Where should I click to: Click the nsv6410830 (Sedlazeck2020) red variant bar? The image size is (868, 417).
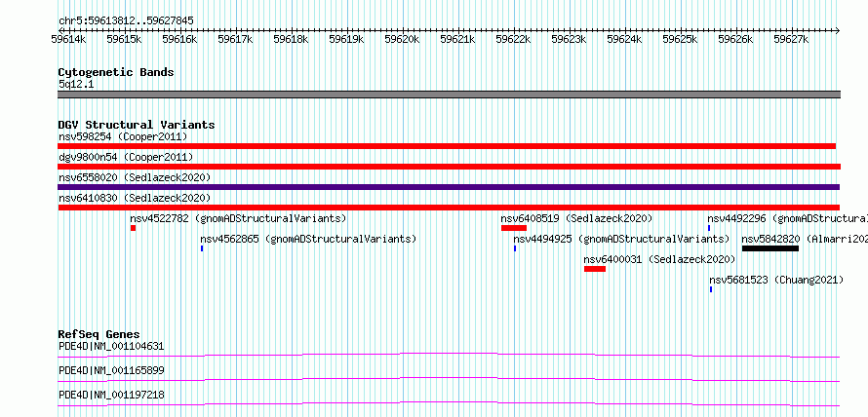coord(449,208)
